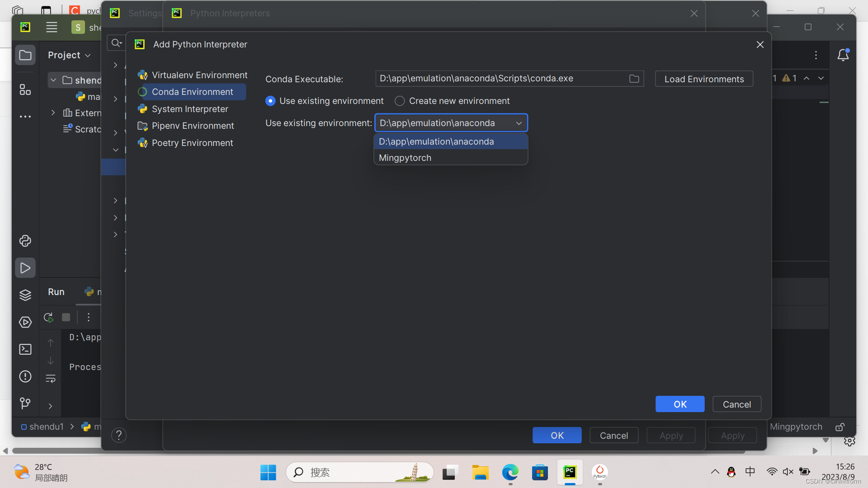Viewport: 868px width, 488px height.
Task: Open Microsoft Edge from the taskbar
Action: pyautogui.click(x=510, y=473)
